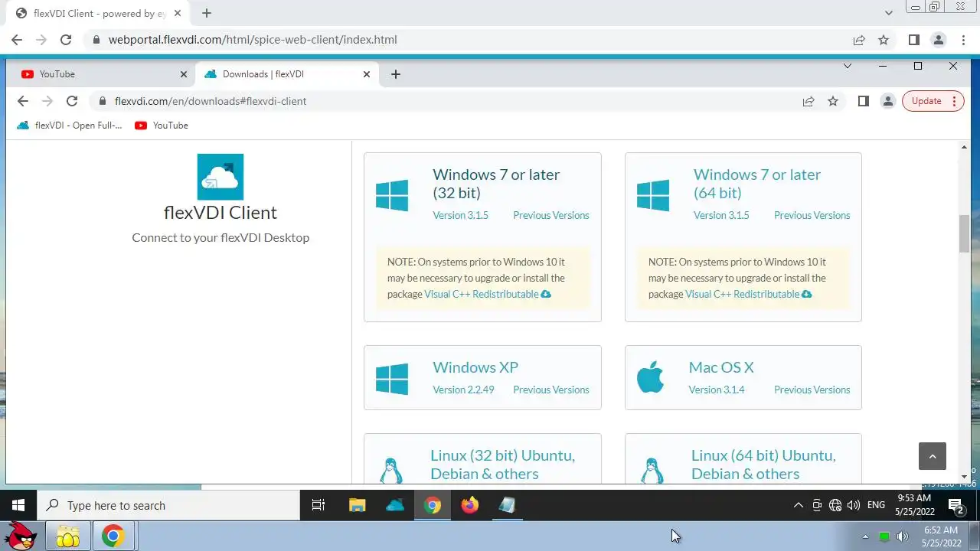This screenshot has height=551, width=980.
Task: Open the outer browser three-dot menu
Action: pos(962,40)
